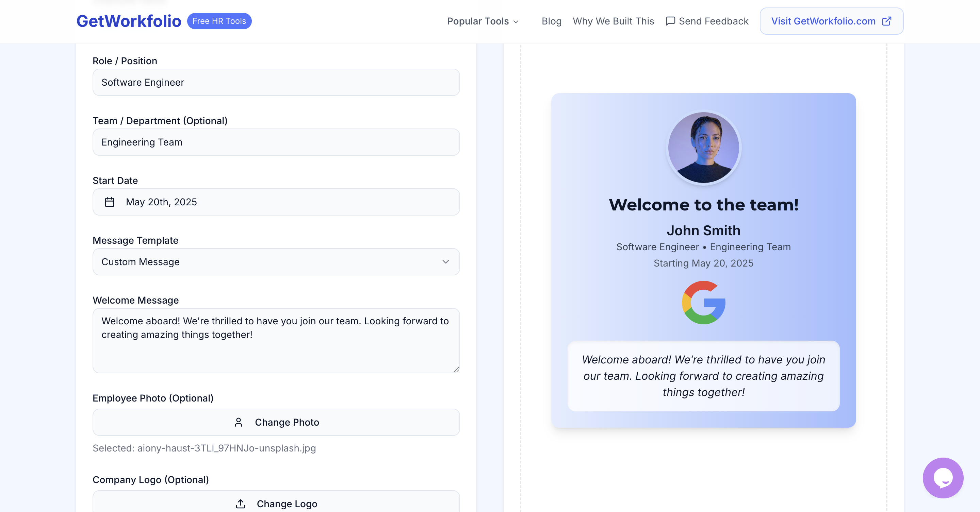Viewport: 980px width, 512px height.
Task: Click the 'John Smith' name in preview
Action: (703, 231)
